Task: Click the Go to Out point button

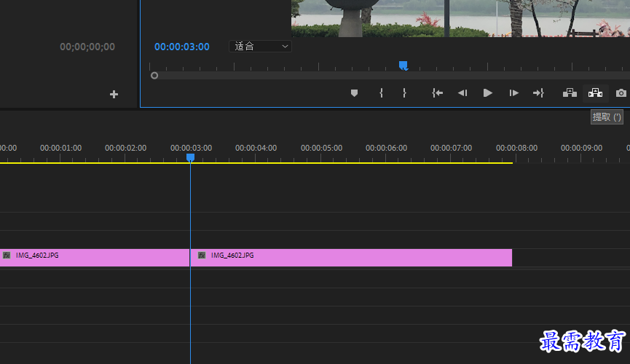Action: (538, 93)
